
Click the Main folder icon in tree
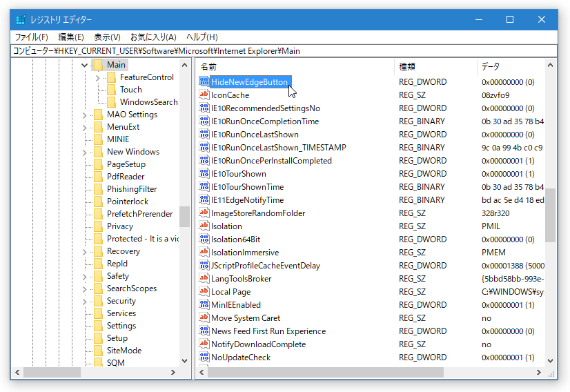coord(98,65)
